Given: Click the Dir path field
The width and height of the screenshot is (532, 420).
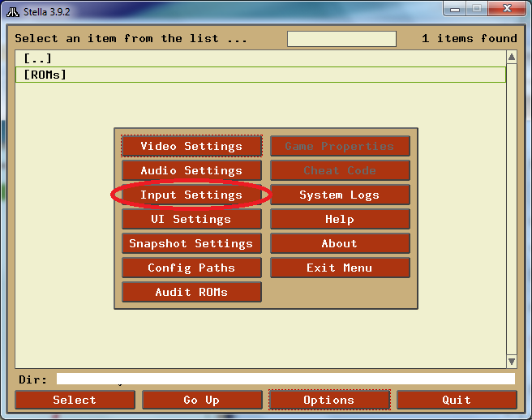Looking at the screenshot, I should 285,379.
